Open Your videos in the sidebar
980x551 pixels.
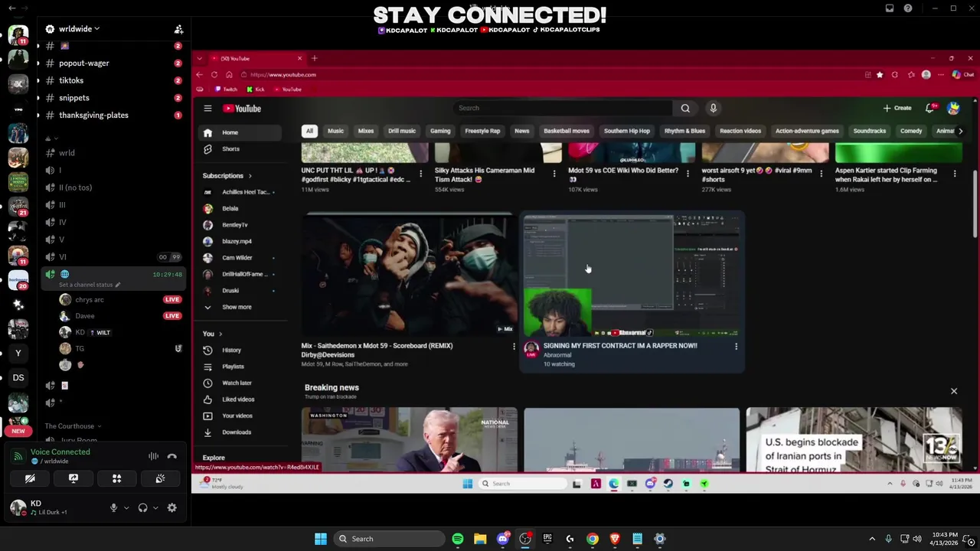[x=237, y=416]
